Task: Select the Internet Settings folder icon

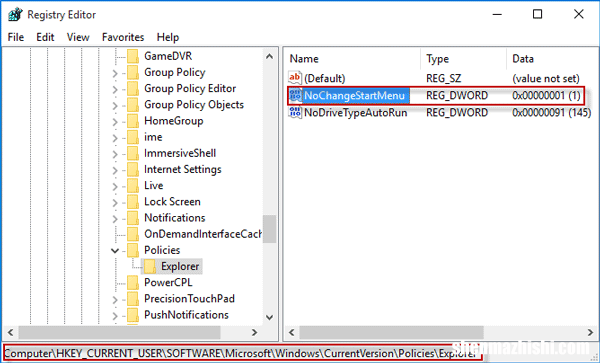Action: pos(133,169)
